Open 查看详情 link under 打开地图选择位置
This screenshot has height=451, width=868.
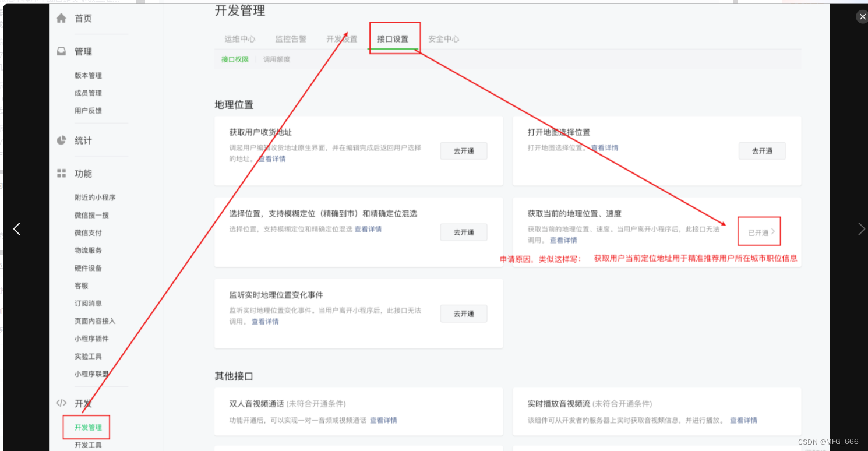click(x=605, y=148)
